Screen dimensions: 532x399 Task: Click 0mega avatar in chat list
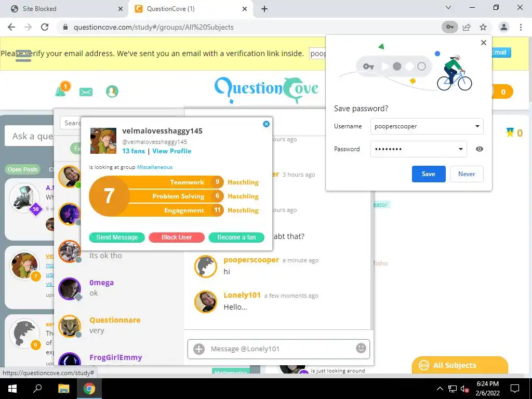(70, 289)
